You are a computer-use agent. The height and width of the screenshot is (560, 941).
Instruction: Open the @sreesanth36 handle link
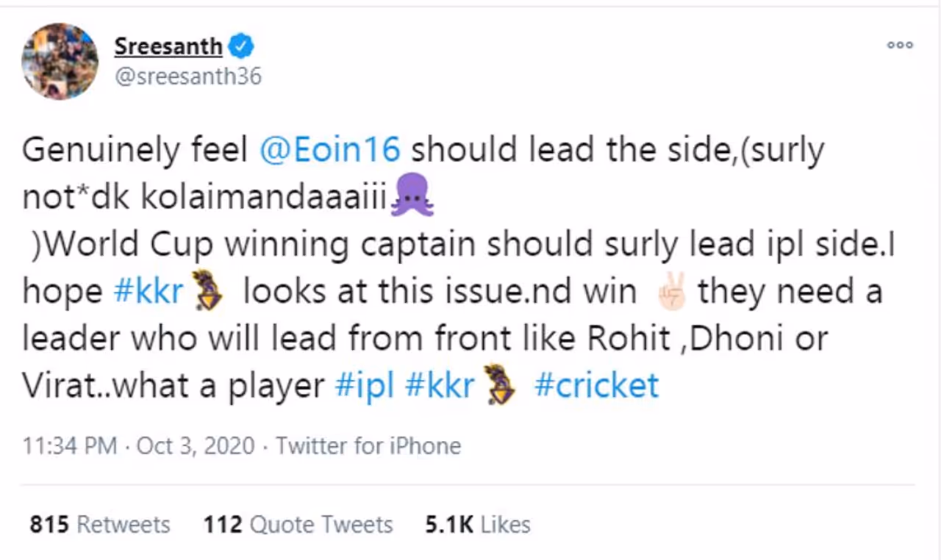tap(187, 76)
